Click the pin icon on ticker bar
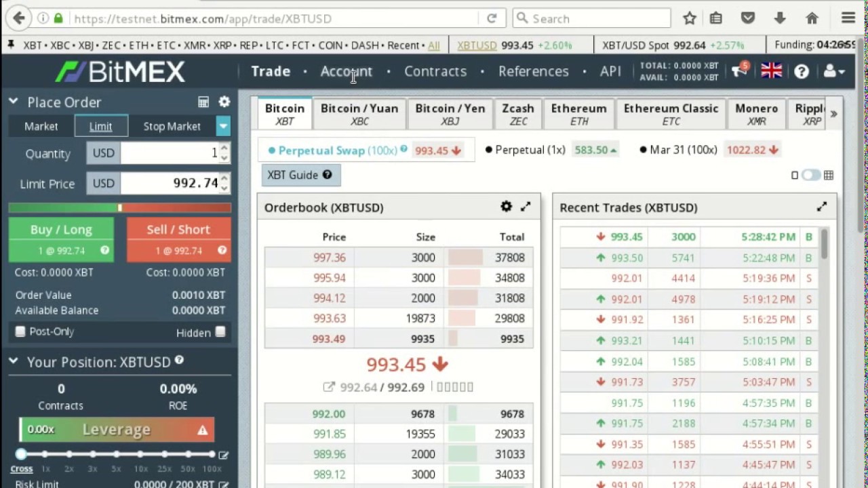868x488 pixels. (11, 45)
